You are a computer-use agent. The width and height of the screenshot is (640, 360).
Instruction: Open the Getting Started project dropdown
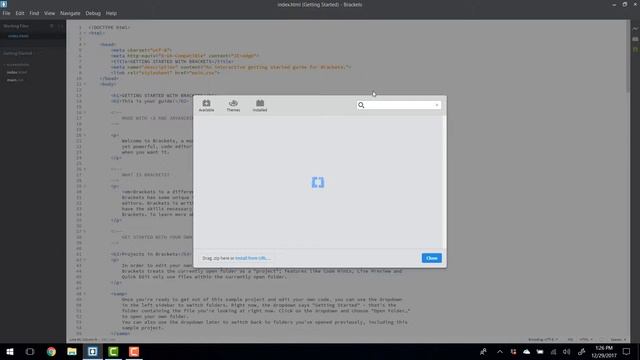pyautogui.click(x=19, y=53)
